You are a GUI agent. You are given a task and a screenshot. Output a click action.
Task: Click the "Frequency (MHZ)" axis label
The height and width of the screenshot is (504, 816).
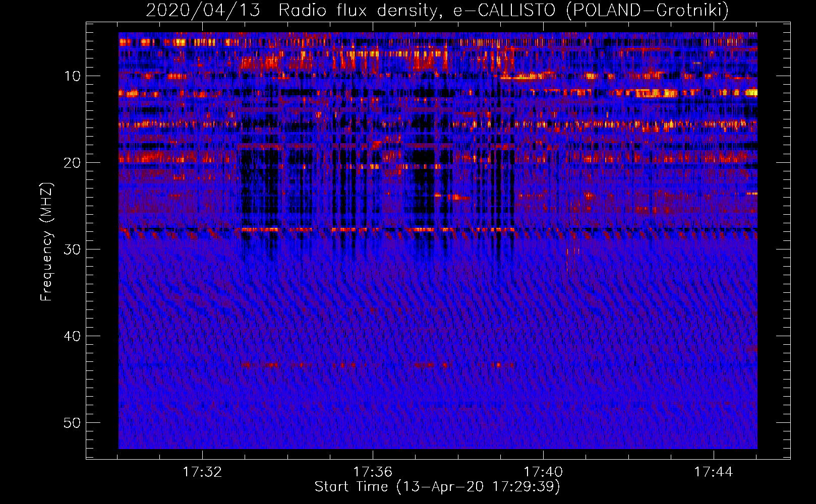pos(46,241)
